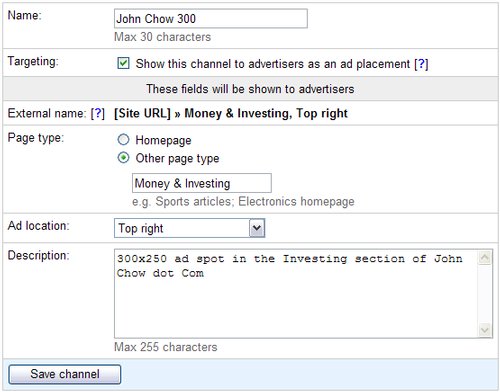Click the Max 30 characters hint text
Image resolution: width=500 pixels, height=392 pixels.
(x=162, y=37)
